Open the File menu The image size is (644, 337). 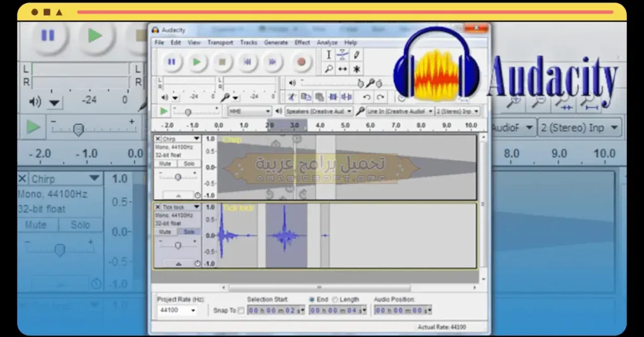(159, 42)
